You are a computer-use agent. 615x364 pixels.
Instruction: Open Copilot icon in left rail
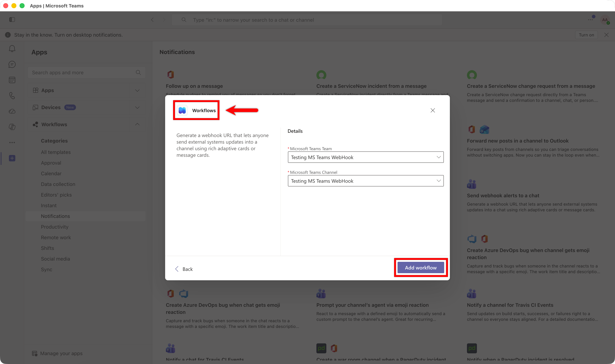(12, 127)
